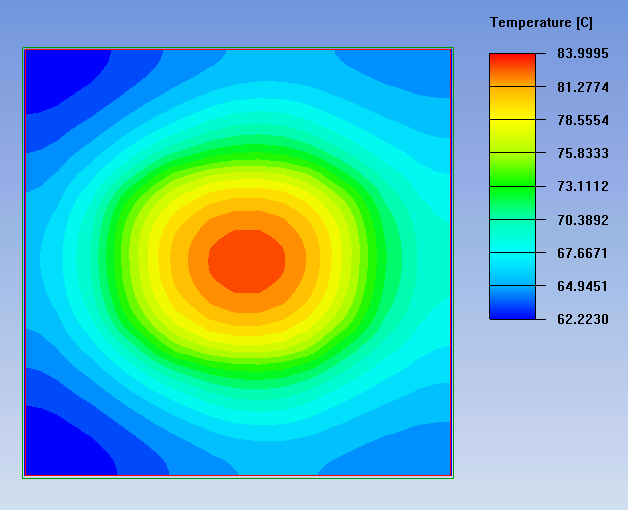Viewport: 628px width, 510px height.
Task: Select the 78.5554 legend value
Action: tap(583, 120)
